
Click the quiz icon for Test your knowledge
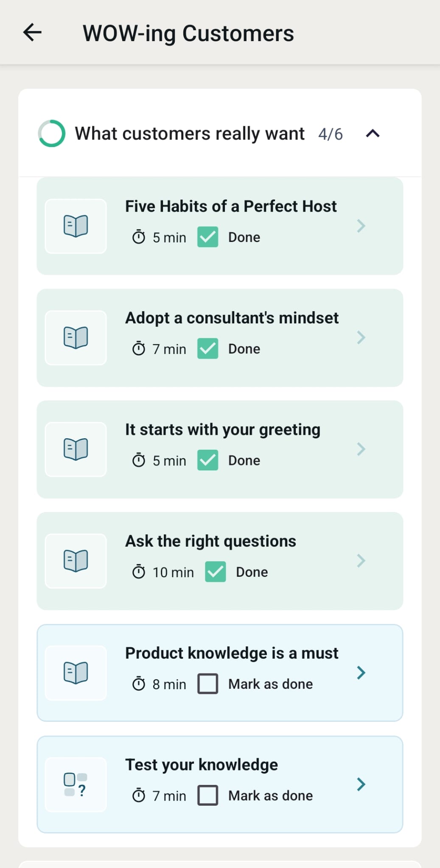coord(76,785)
